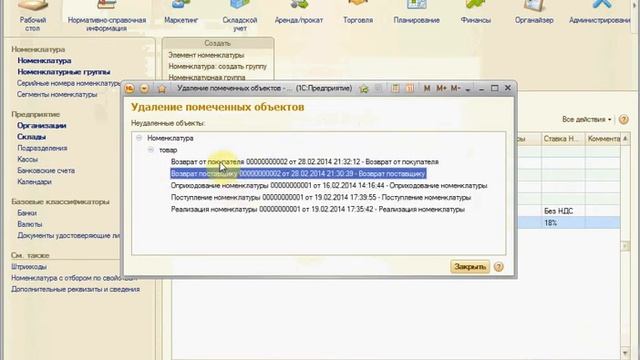640x360 pixels.
Task: Open Дополнительные реквизиты и сведения link
Action: coord(76,289)
